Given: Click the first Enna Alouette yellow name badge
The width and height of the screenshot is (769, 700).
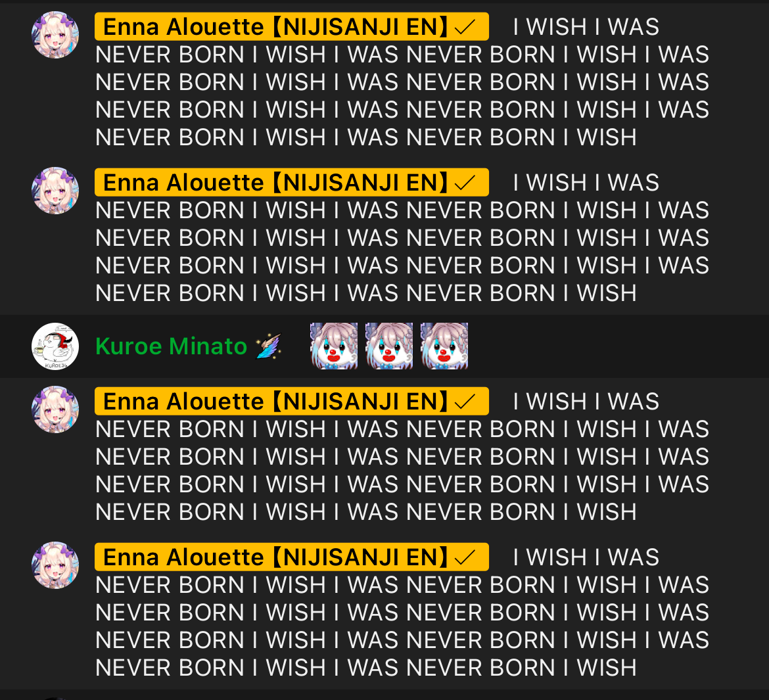Looking at the screenshot, I should pyautogui.click(x=292, y=26).
